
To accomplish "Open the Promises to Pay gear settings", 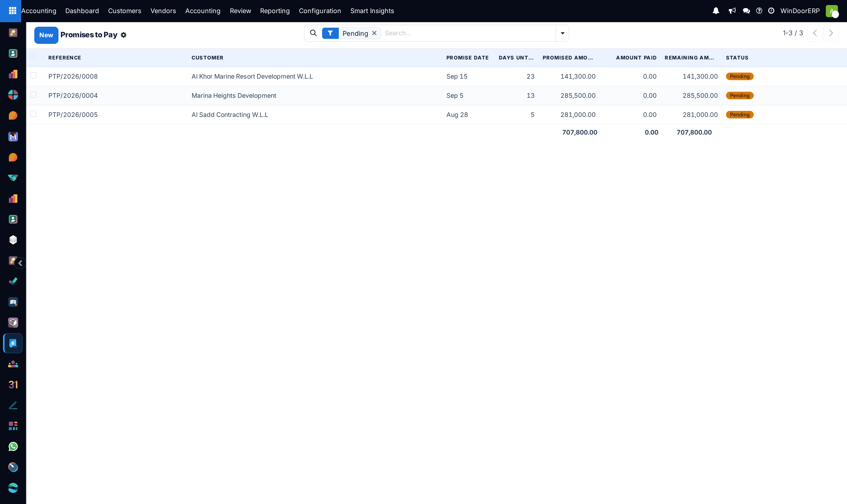I will click(123, 35).
